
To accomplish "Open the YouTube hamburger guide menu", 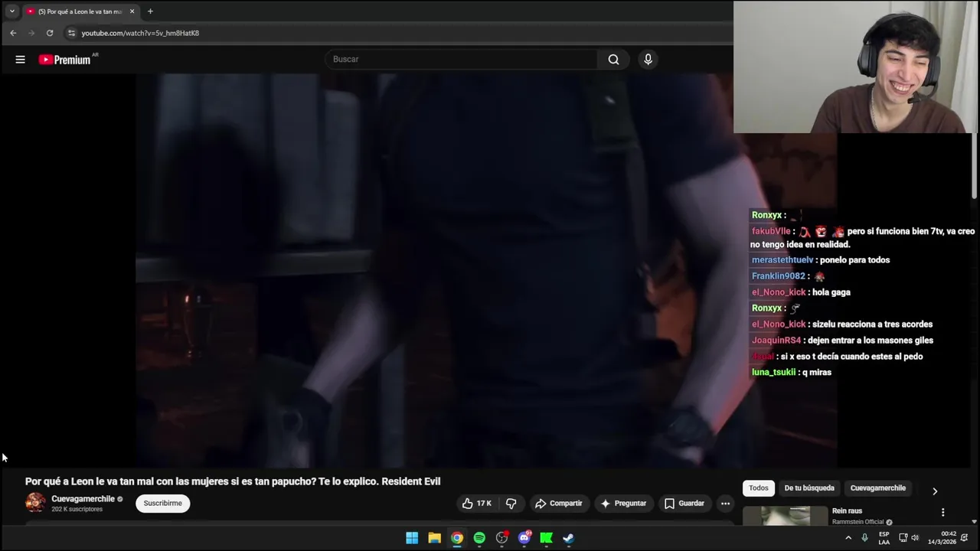I will [21, 60].
